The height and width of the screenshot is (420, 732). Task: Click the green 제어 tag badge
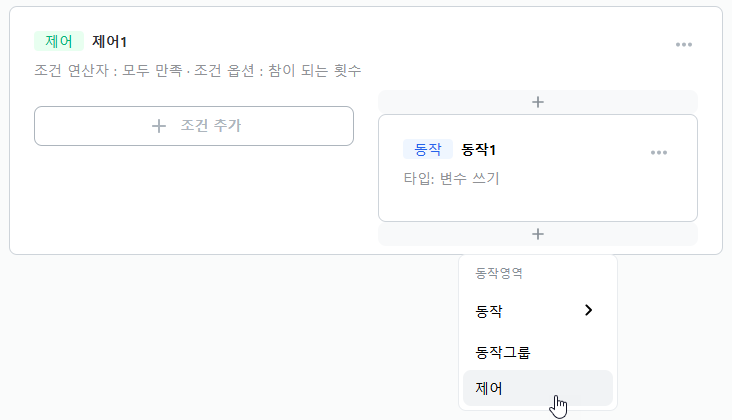tap(59, 41)
